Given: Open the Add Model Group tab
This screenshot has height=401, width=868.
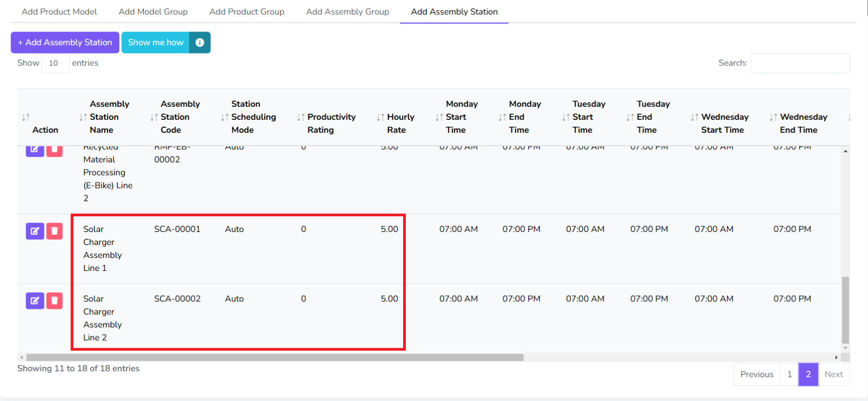Looking at the screenshot, I should 153,11.
